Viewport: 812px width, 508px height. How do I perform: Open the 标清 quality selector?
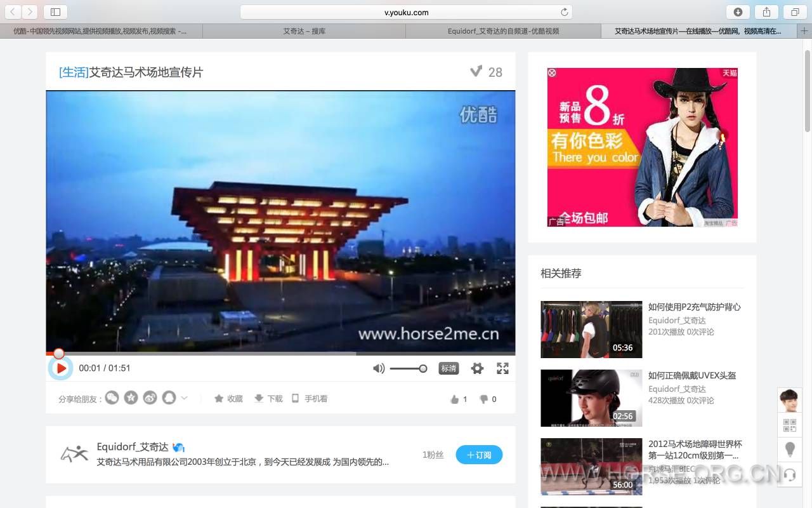449,368
